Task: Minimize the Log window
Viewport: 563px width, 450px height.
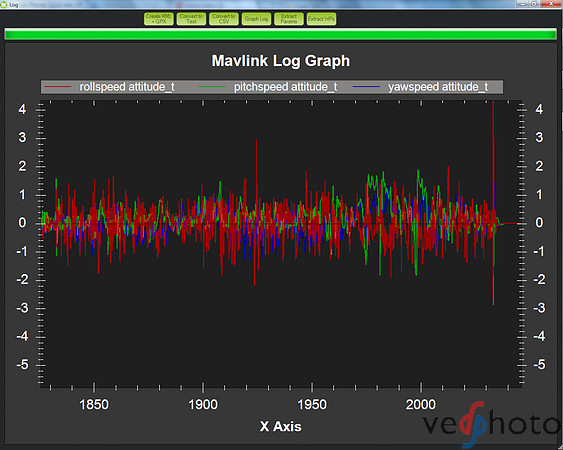Action: (523, 4)
